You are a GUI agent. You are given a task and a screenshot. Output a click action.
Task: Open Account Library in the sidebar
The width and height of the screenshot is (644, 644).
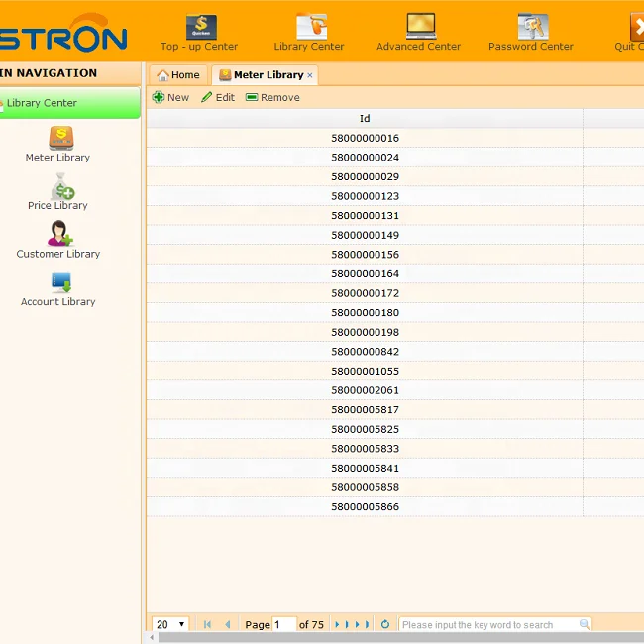pyautogui.click(x=58, y=287)
